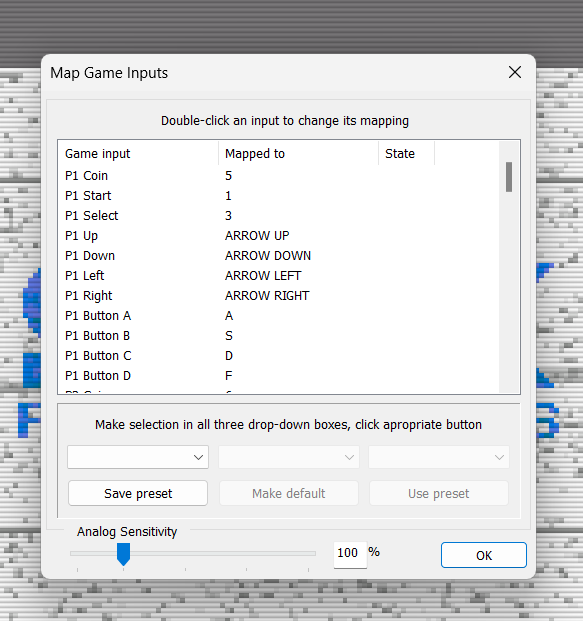Click the greyed-out Use preset button
Image resolution: width=583 pixels, height=621 pixels.
tap(439, 493)
